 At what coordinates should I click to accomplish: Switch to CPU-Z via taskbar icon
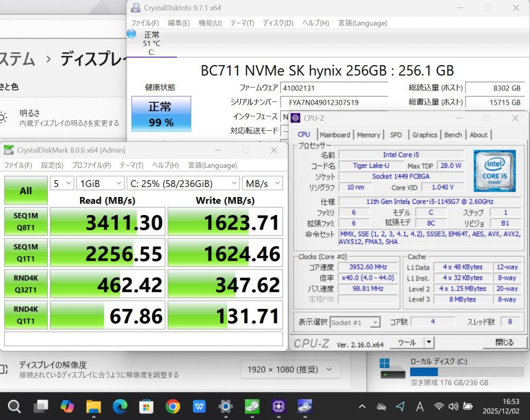(278, 406)
